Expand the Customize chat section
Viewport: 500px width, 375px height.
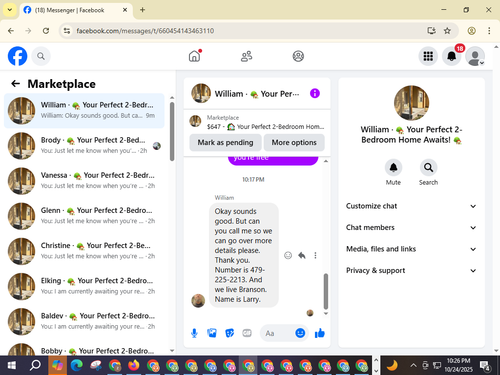click(411, 206)
